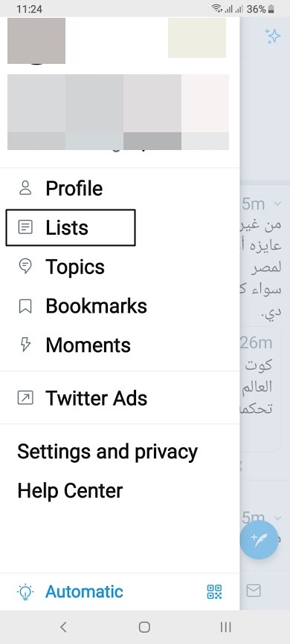Open the QR code scanner icon
The width and height of the screenshot is (290, 644).
(x=214, y=592)
